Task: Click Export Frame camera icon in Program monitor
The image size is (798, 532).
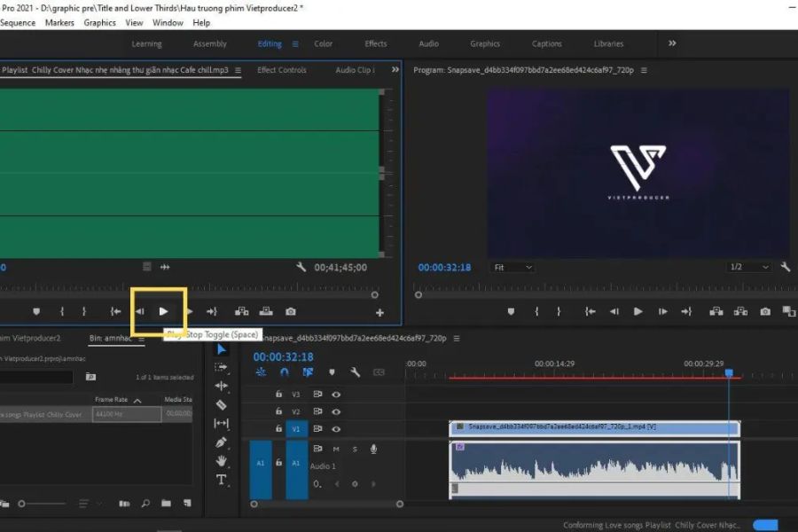Action: [765, 311]
